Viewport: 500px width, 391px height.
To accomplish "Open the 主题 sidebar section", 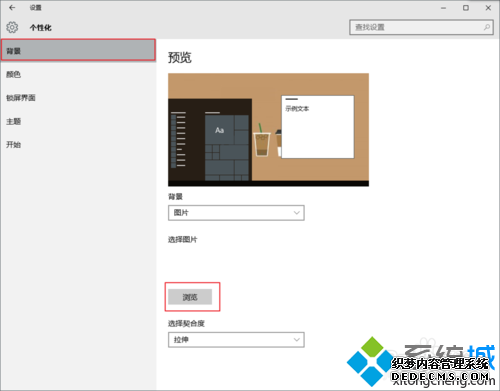I will click(x=78, y=121).
